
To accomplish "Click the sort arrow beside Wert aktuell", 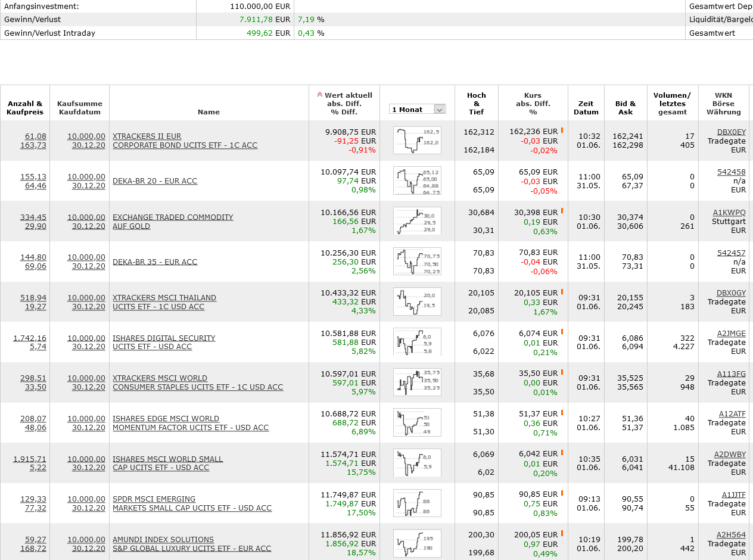I will [x=320, y=95].
